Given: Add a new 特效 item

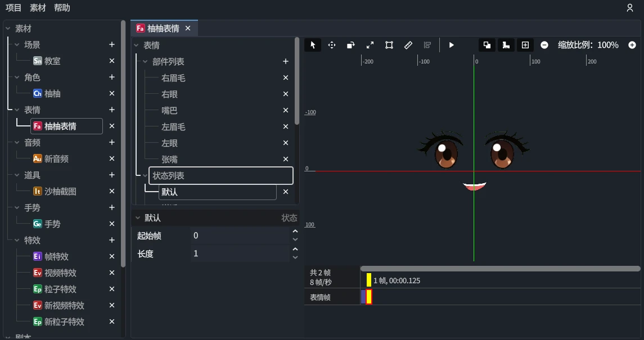Looking at the screenshot, I should click(x=112, y=240).
